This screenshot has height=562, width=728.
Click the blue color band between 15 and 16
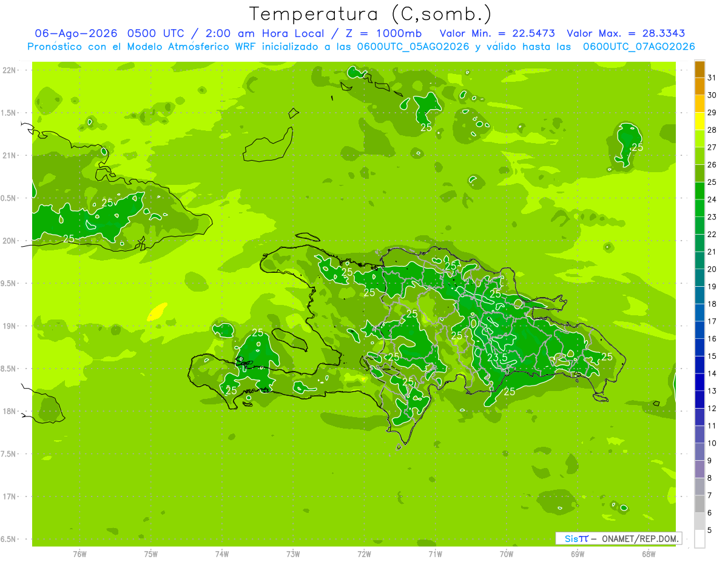point(699,348)
